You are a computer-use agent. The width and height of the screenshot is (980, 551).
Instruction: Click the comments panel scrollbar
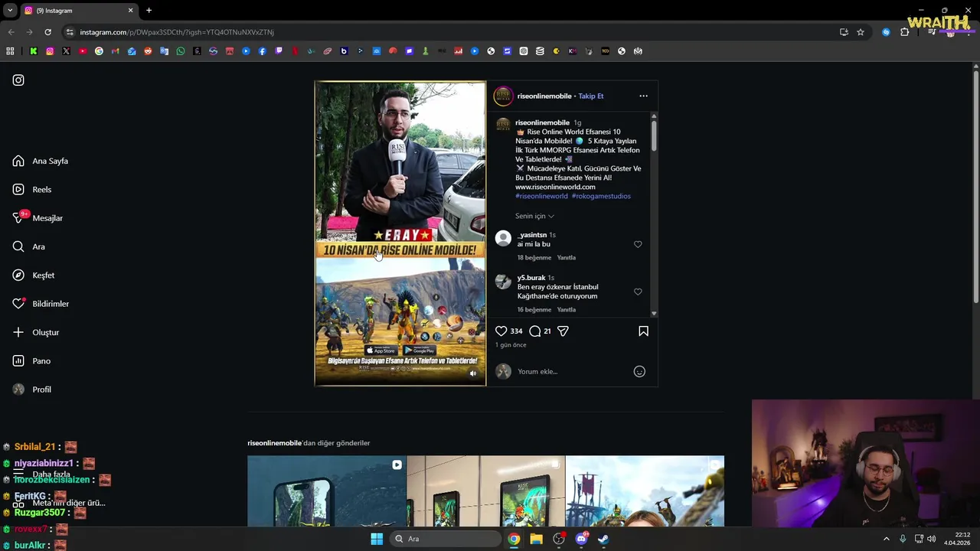pyautogui.click(x=654, y=135)
